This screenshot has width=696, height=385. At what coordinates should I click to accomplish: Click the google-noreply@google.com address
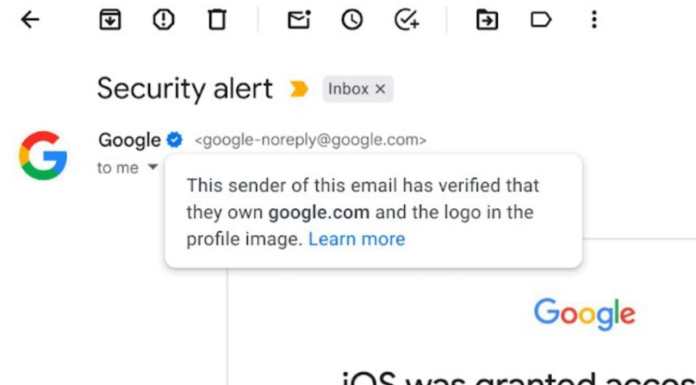310,140
